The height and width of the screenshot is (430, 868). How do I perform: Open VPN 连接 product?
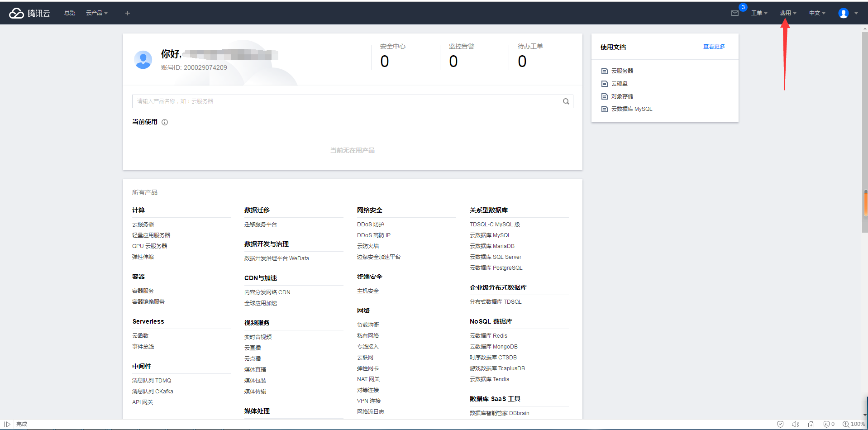click(x=369, y=401)
